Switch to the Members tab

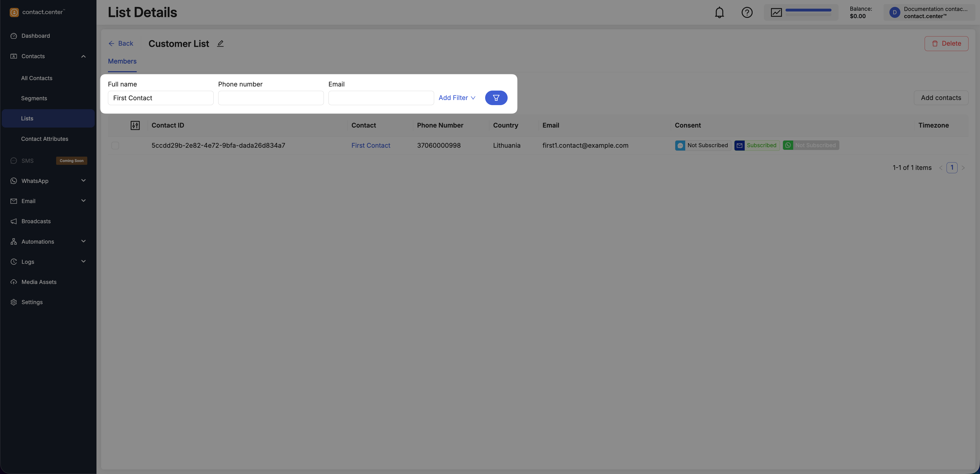coord(122,61)
